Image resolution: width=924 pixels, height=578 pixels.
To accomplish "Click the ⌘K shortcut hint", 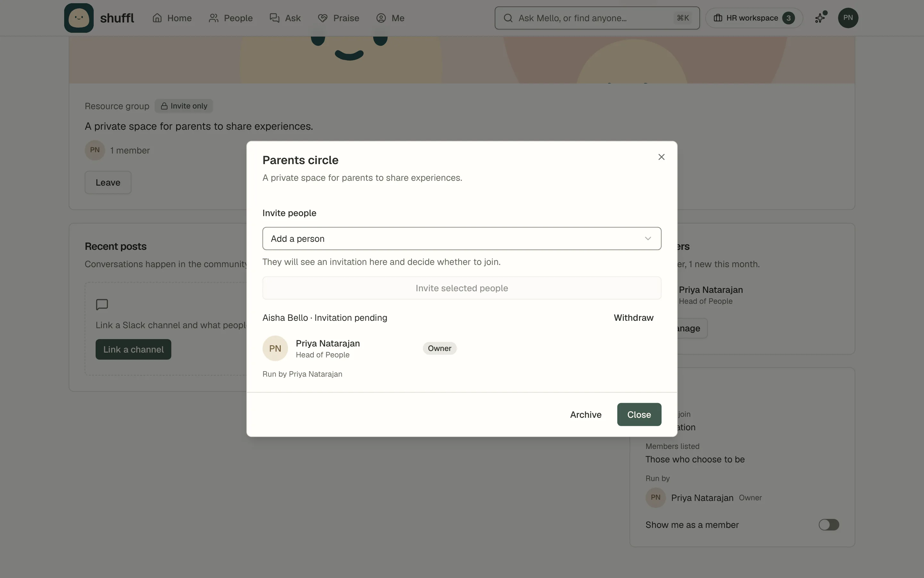I will (x=683, y=18).
